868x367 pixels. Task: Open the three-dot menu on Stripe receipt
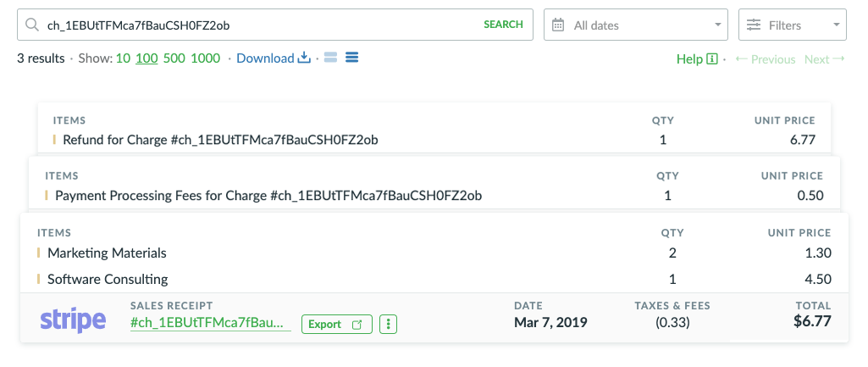tap(389, 324)
